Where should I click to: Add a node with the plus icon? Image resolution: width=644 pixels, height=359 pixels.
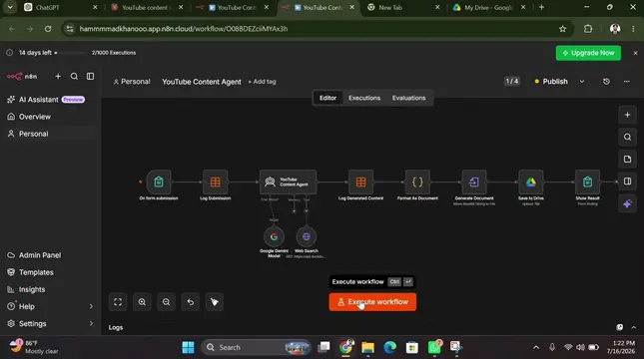(x=627, y=115)
